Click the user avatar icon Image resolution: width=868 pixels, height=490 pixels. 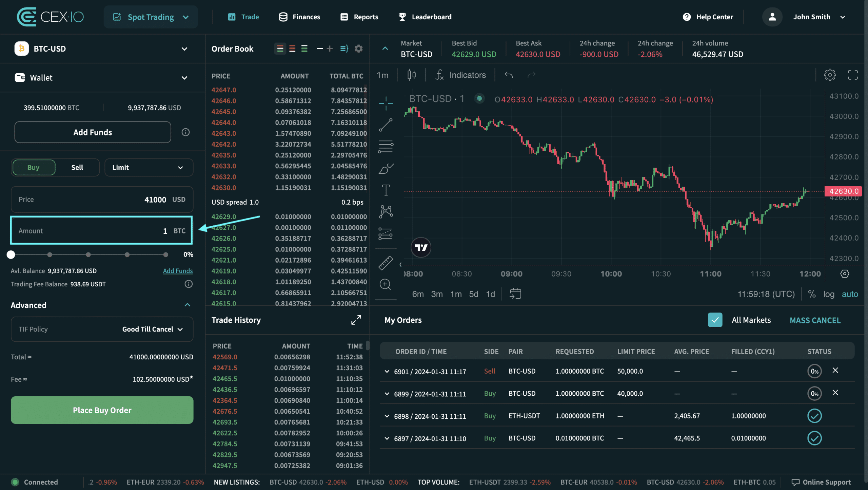[772, 17]
